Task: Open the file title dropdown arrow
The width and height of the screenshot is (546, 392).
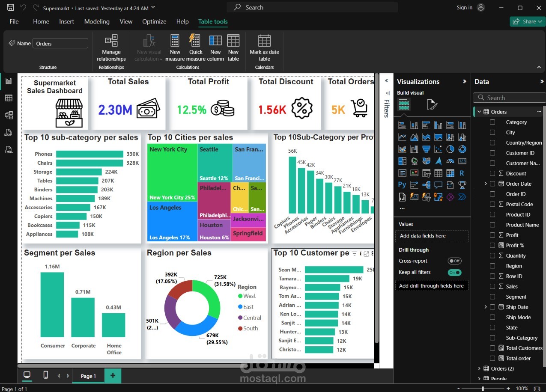Action: [x=153, y=8]
